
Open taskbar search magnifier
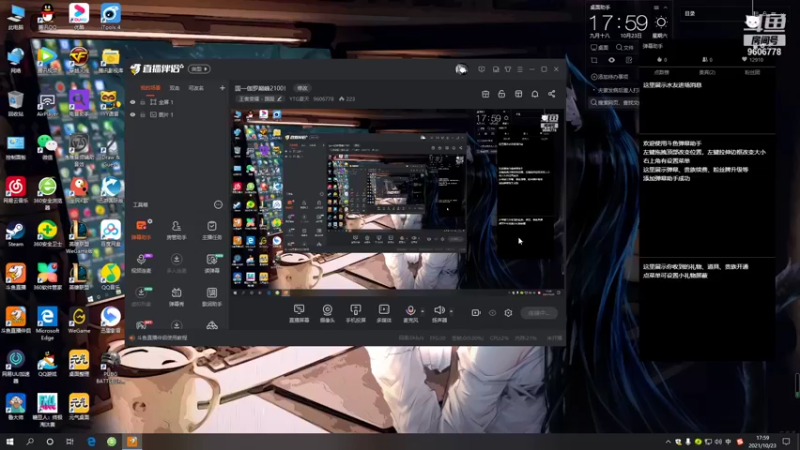tap(30, 442)
